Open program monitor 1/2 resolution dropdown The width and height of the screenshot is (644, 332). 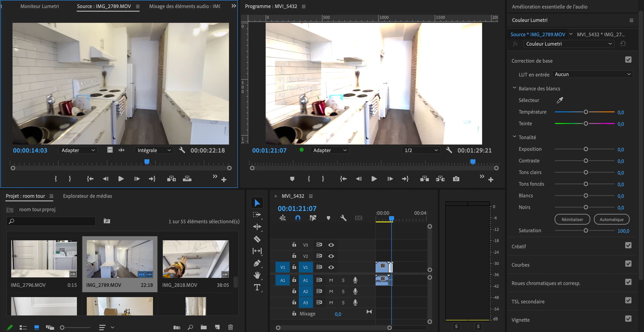point(421,150)
